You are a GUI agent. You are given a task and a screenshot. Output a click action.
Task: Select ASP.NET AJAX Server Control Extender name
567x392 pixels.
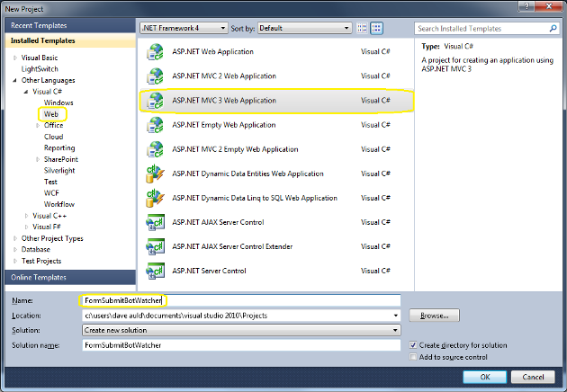232,246
